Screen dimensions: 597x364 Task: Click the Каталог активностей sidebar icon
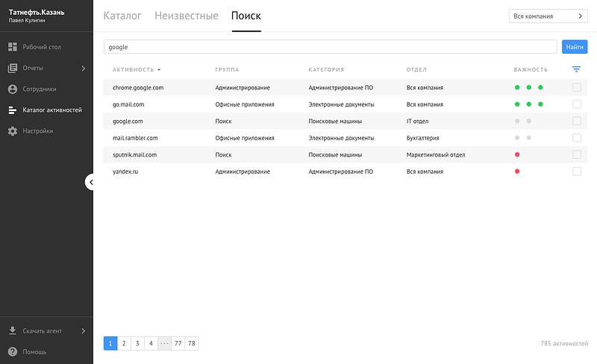(x=13, y=110)
